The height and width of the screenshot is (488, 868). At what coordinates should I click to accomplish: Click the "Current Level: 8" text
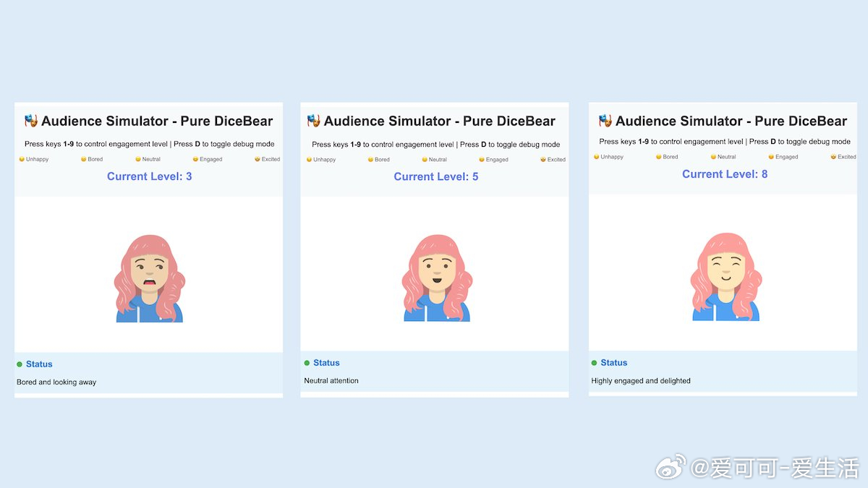click(x=725, y=174)
